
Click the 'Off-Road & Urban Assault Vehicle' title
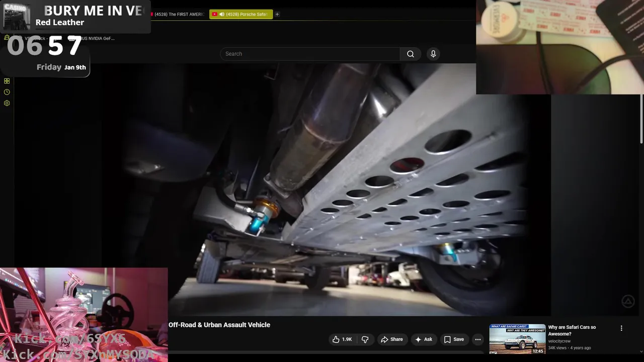(x=219, y=325)
